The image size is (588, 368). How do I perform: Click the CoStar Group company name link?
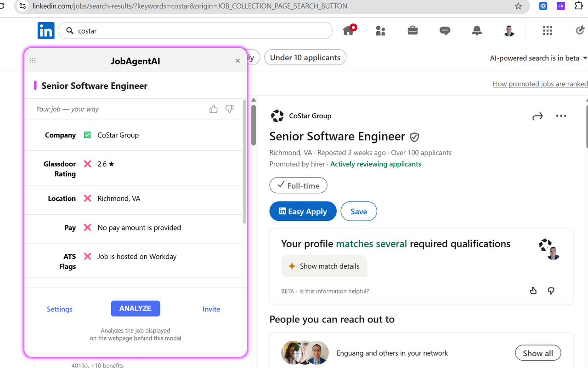point(310,116)
